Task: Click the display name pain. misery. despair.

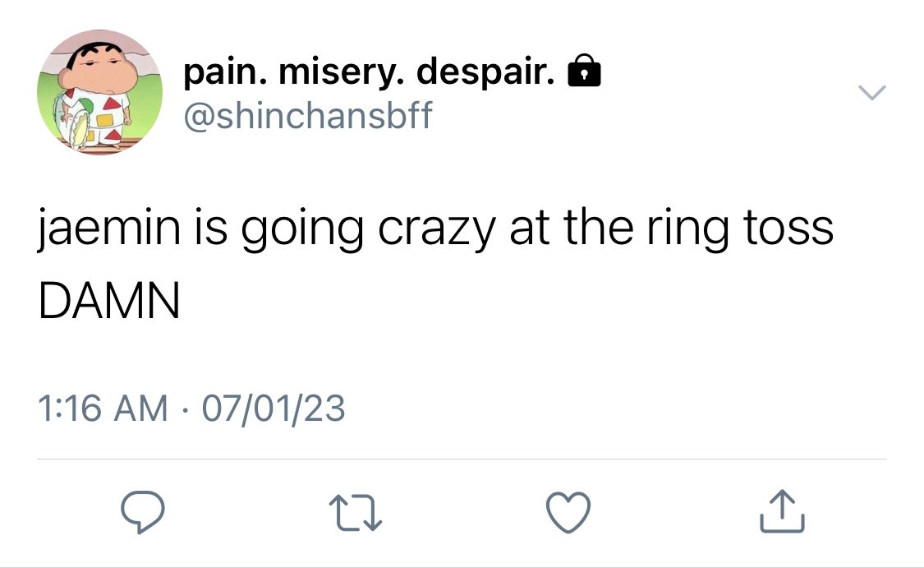Action: click(370, 73)
